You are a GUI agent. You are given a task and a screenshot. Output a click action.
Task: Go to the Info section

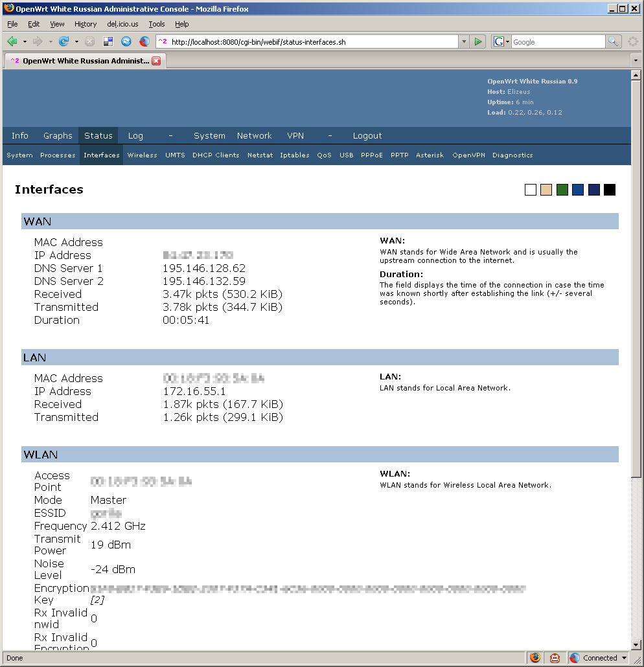tap(20, 136)
